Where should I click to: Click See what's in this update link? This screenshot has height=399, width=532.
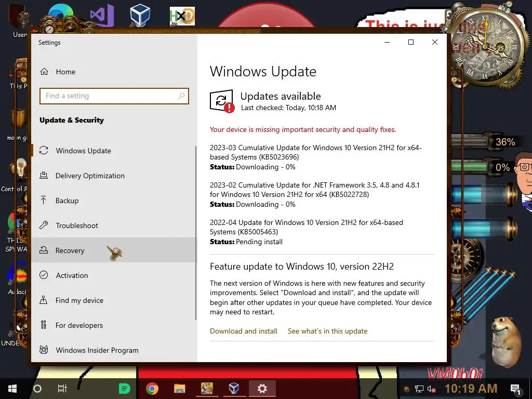pyautogui.click(x=327, y=331)
